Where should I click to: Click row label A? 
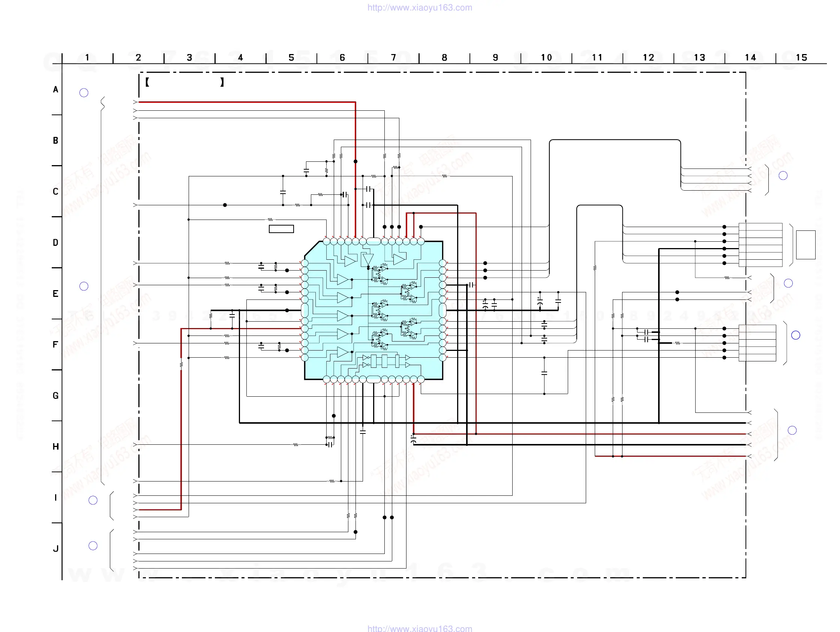(x=56, y=90)
